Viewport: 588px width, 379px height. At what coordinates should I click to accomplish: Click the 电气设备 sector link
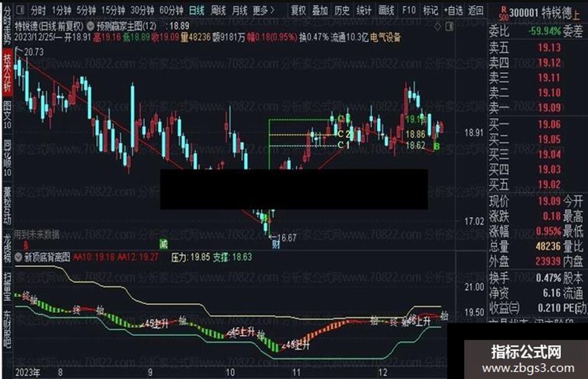click(x=386, y=37)
